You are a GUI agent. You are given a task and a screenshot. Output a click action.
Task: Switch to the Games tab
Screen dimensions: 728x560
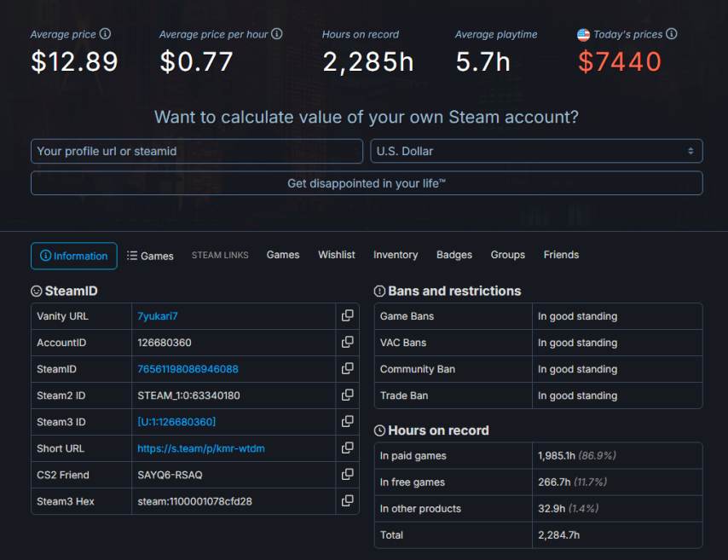tap(150, 255)
